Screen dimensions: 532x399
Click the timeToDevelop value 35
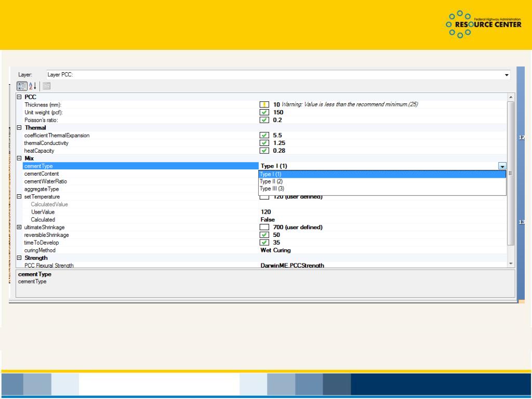point(276,243)
